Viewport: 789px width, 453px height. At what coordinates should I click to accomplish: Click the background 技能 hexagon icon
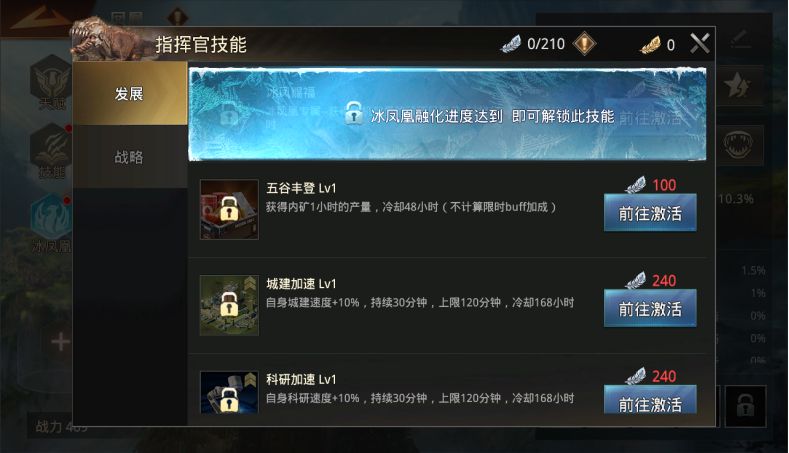coord(51,146)
